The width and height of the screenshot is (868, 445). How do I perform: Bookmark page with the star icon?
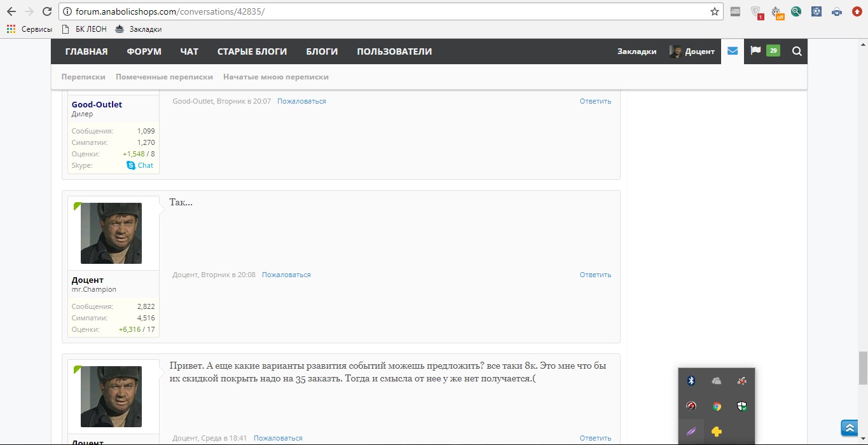point(714,11)
